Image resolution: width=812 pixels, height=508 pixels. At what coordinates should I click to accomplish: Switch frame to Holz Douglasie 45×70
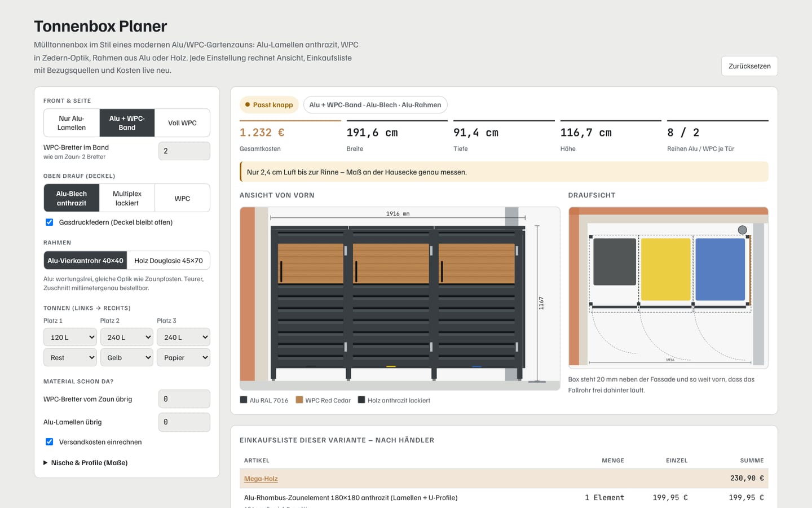click(169, 261)
